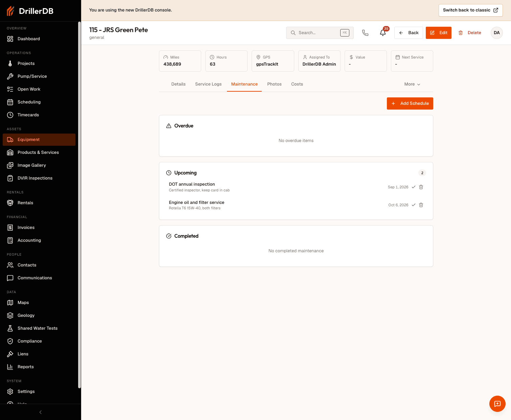Click the Next Service card
The width and height of the screenshot is (511, 420).
coord(412,61)
